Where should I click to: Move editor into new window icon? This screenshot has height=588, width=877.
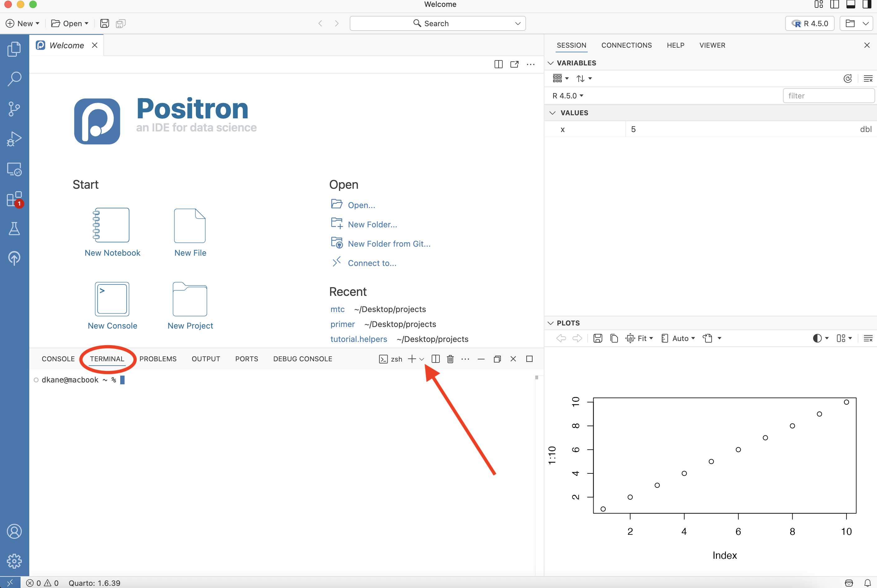tap(514, 64)
